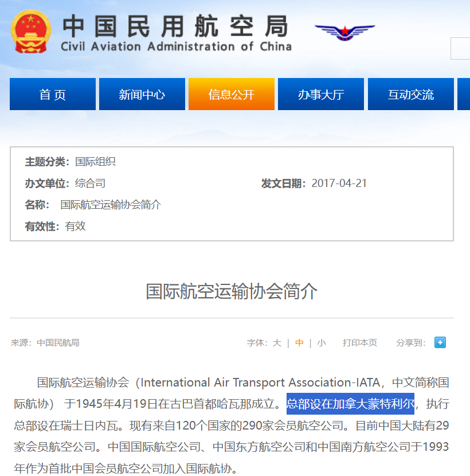Click the 中国民用航空局 site title

click(x=175, y=25)
